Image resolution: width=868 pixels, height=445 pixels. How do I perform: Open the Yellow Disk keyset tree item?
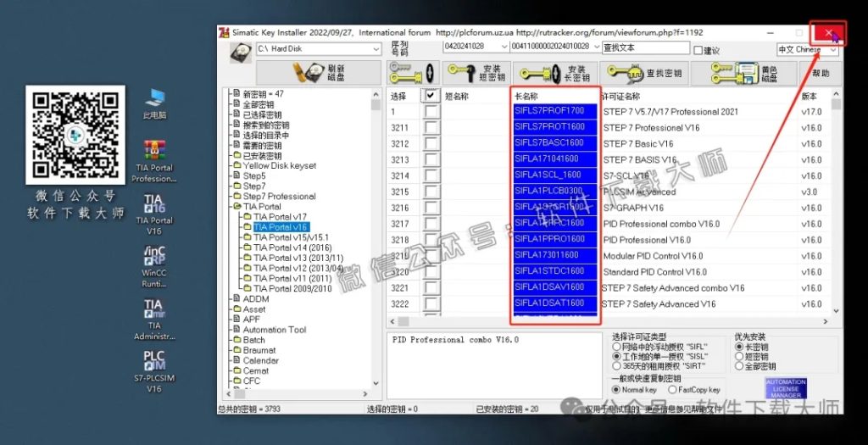coord(280,165)
